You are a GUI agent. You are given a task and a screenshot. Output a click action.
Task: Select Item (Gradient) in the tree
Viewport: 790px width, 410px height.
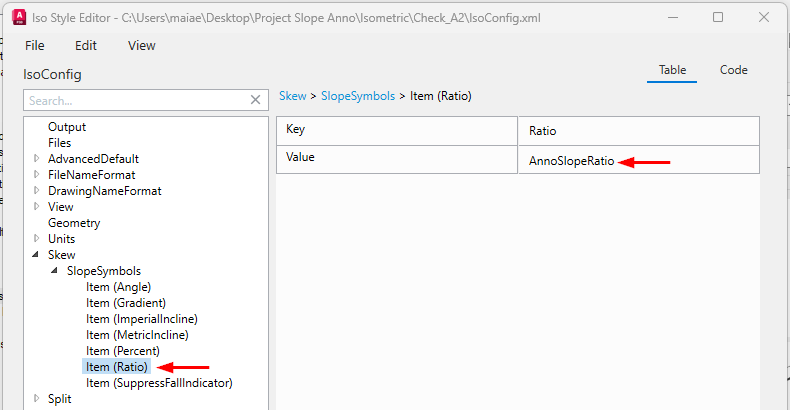[126, 303]
